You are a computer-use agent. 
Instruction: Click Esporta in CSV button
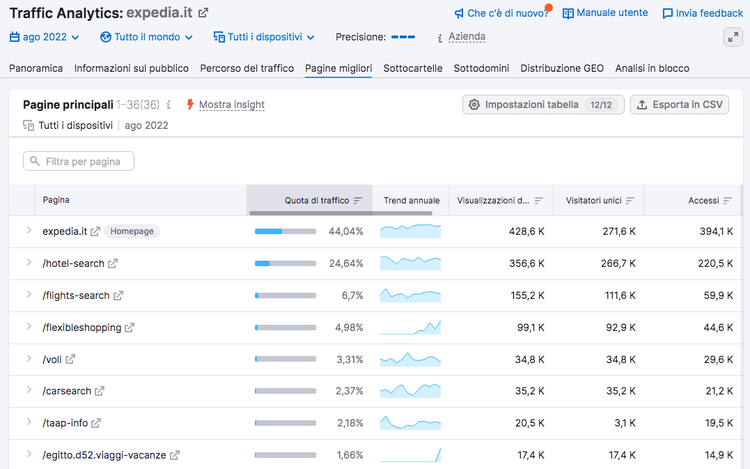pyautogui.click(x=680, y=105)
